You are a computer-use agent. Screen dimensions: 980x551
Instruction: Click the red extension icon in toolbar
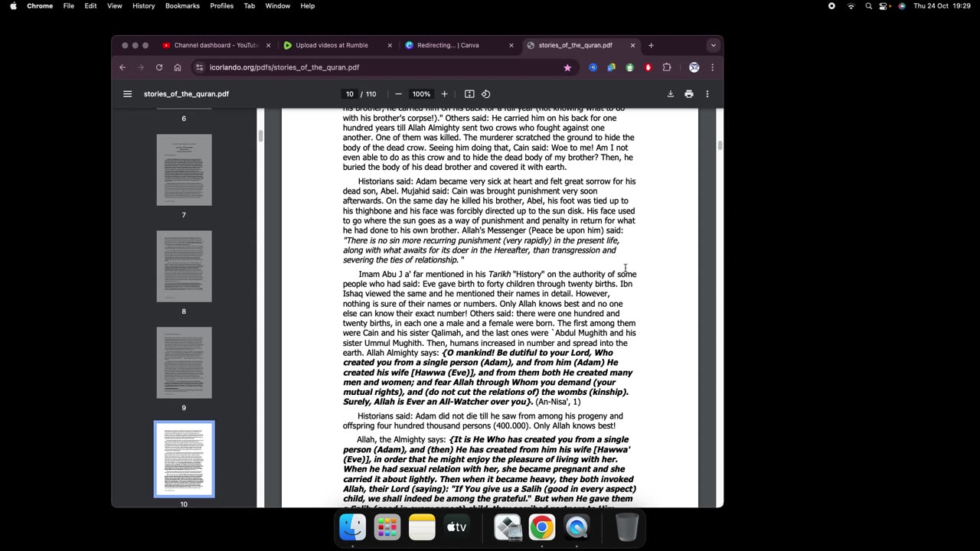point(648,67)
